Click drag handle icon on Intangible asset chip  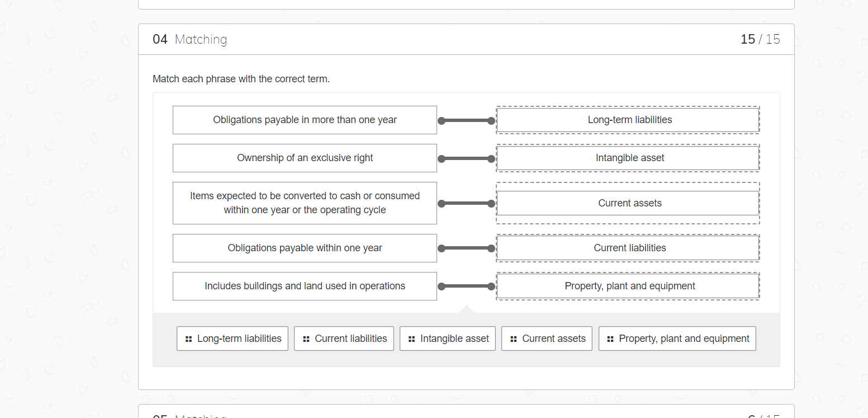point(412,339)
